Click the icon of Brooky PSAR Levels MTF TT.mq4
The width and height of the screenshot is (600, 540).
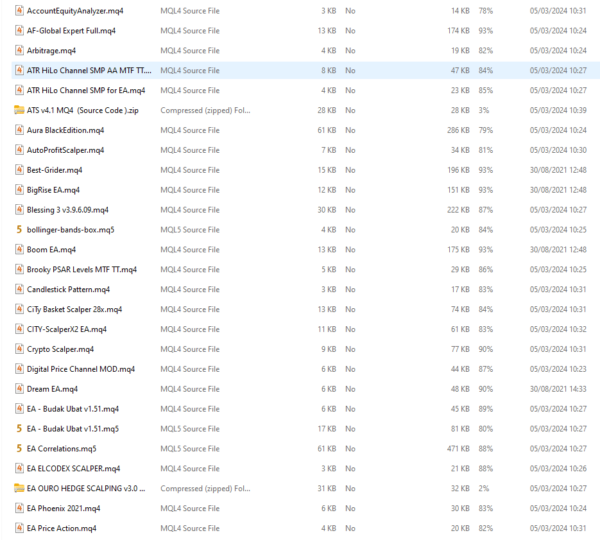point(19,269)
